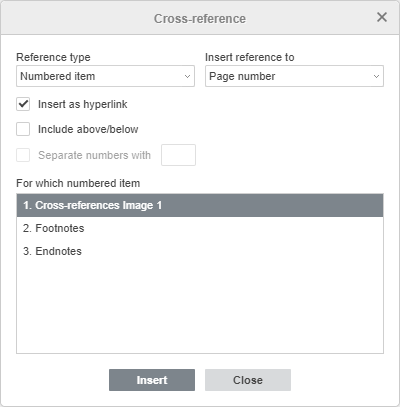This screenshot has height=407, width=400.
Task: Uncheck the Insert as hyperlink checkbox
Action: [23, 104]
